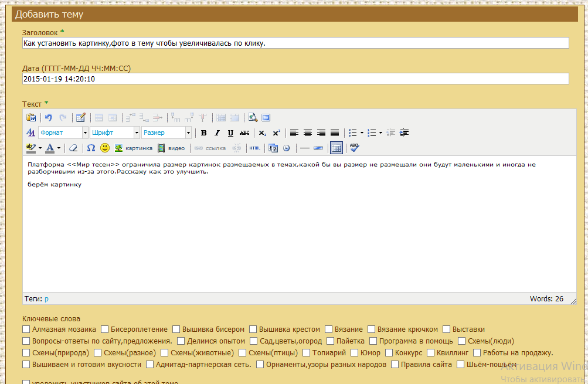This screenshot has height=384, width=588.
Task: Insert a smiley emoticon
Action: (105, 148)
